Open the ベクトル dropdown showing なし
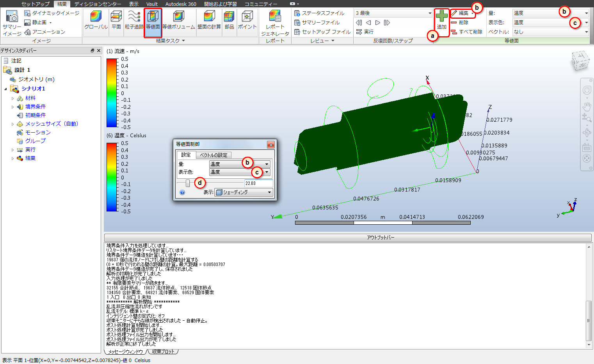Image resolution: width=594 pixels, height=364 pixels. pyautogui.click(x=550, y=32)
